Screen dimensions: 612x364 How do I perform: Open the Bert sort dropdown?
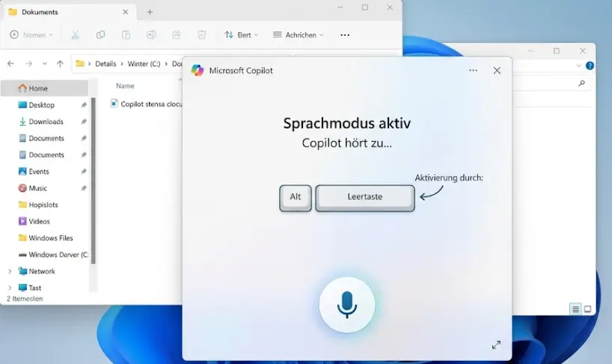241,34
